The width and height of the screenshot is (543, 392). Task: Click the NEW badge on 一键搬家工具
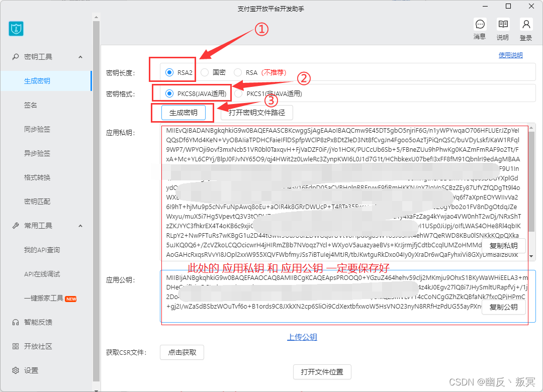coord(71,299)
